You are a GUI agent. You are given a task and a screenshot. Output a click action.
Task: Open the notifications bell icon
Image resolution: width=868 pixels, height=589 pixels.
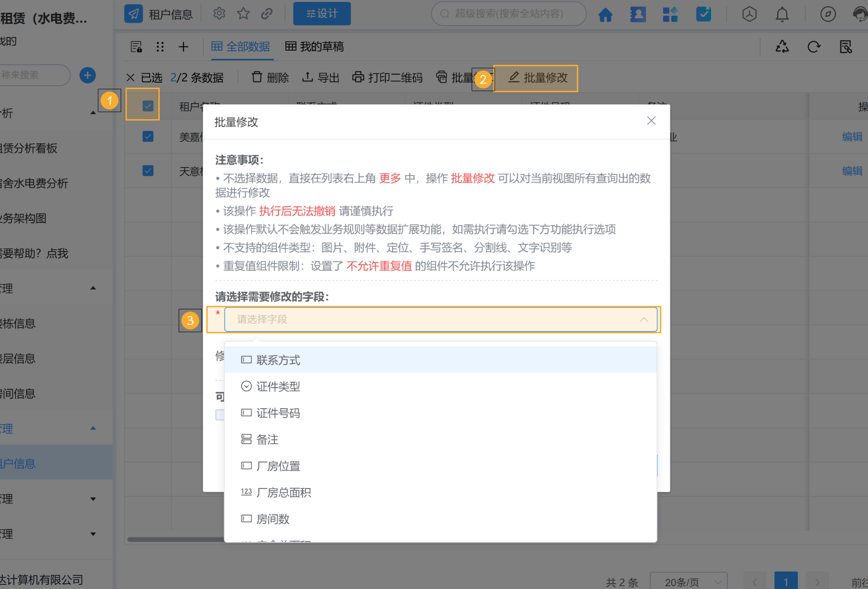click(x=782, y=14)
